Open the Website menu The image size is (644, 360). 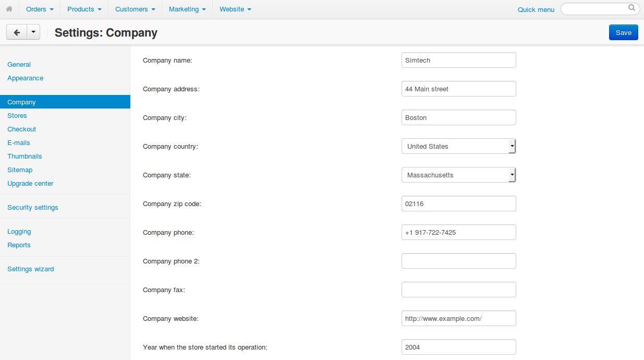click(x=235, y=9)
